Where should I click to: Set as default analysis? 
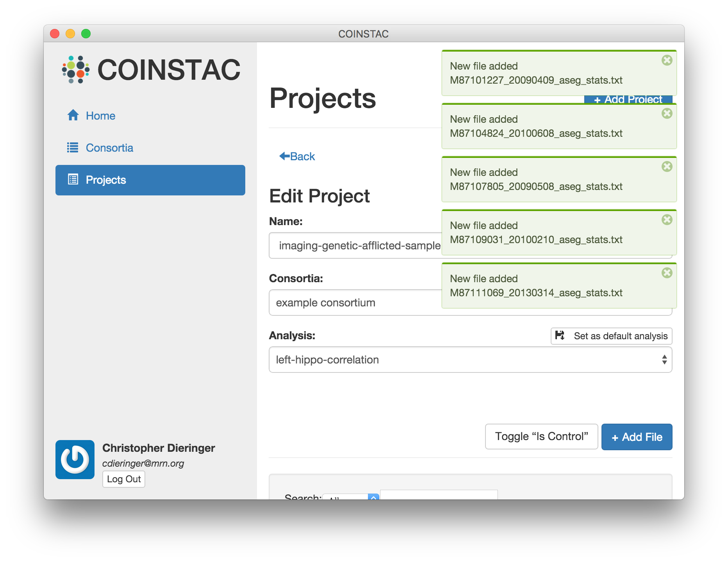[x=611, y=336]
